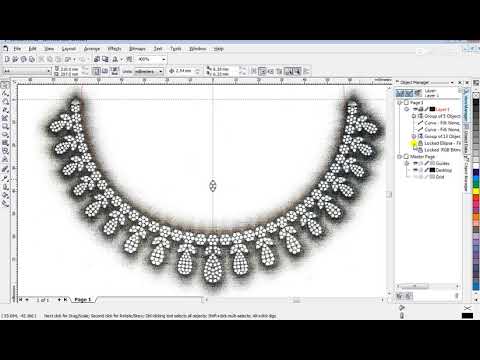
Task: Select the Shape tool in the toolbox
Action: (5, 93)
